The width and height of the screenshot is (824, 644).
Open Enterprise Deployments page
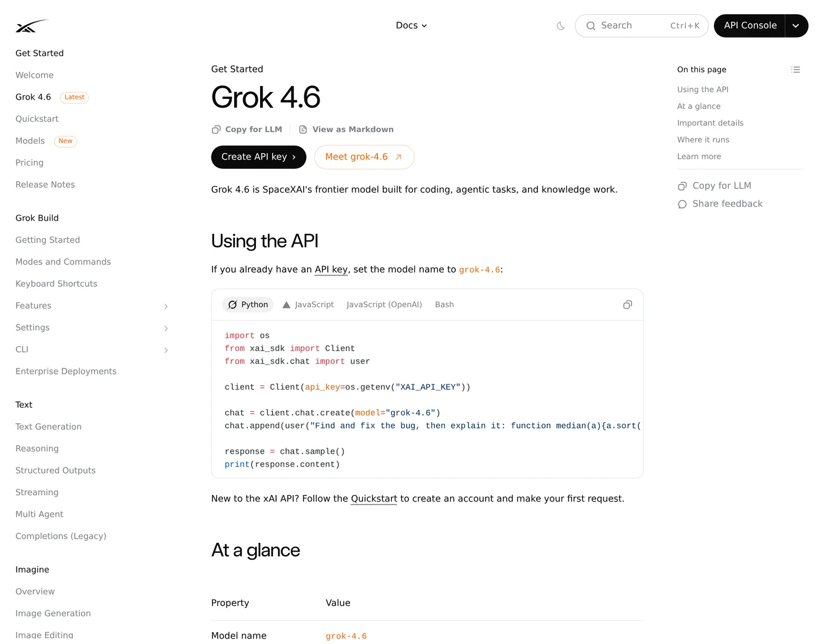tap(66, 371)
